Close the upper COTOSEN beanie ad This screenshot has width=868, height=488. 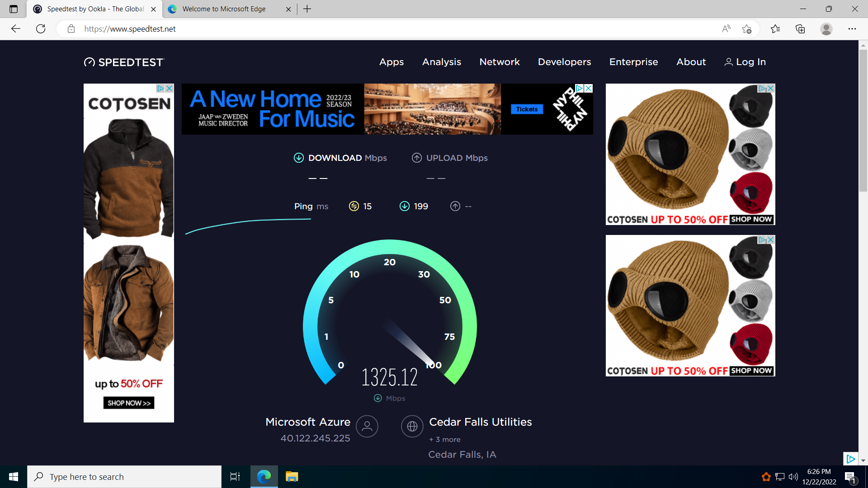[x=771, y=88]
